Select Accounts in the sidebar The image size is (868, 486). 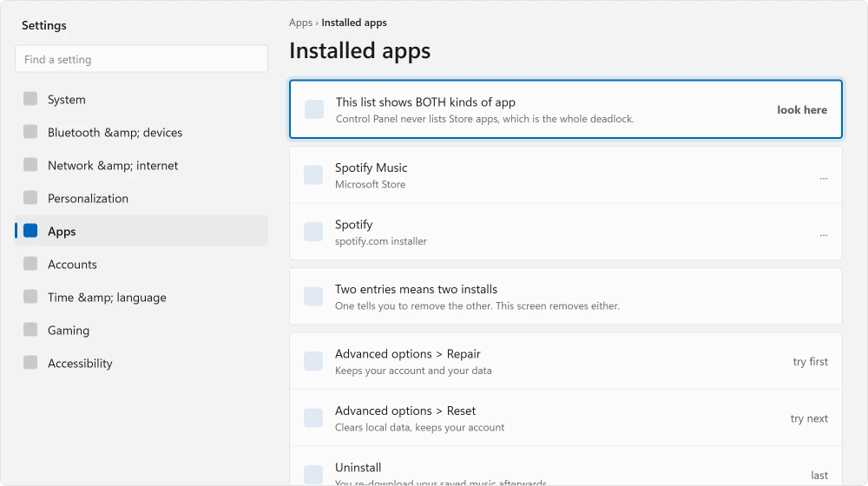pyautogui.click(x=141, y=264)
